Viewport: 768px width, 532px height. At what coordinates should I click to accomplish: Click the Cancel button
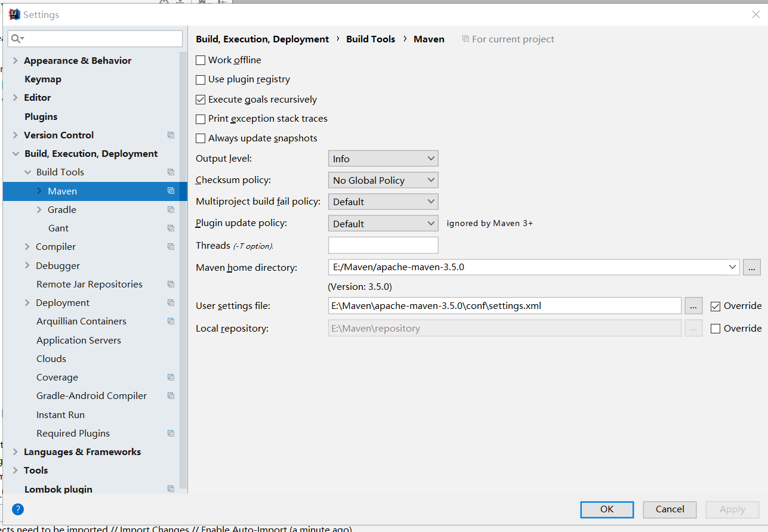click(x=670, y=509)
